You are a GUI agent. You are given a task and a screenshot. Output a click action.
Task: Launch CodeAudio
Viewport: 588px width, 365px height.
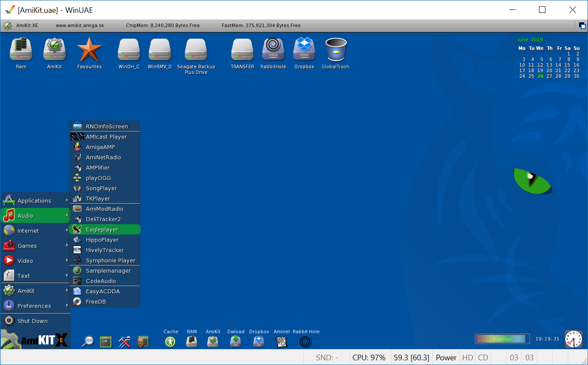[x=105, y=281]
